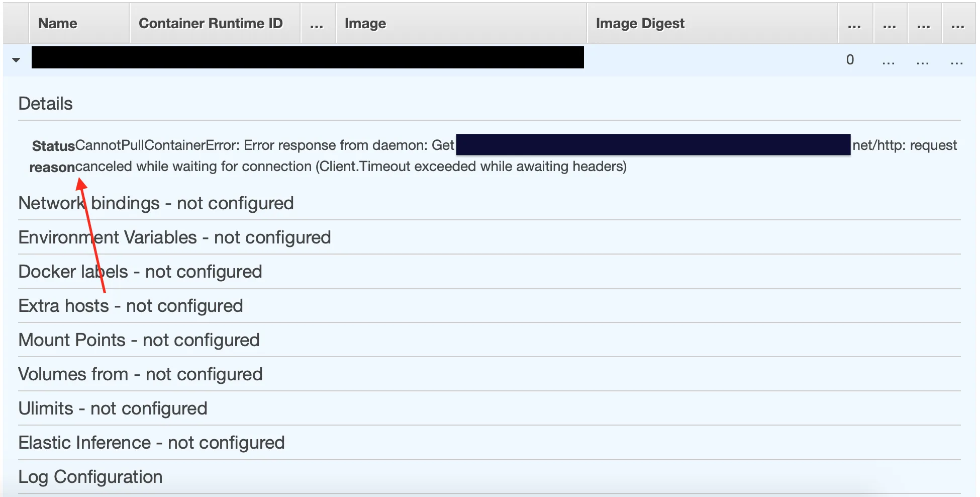Open the Mount Points section
The image size is (980, 497).
[x=139, y=340]
